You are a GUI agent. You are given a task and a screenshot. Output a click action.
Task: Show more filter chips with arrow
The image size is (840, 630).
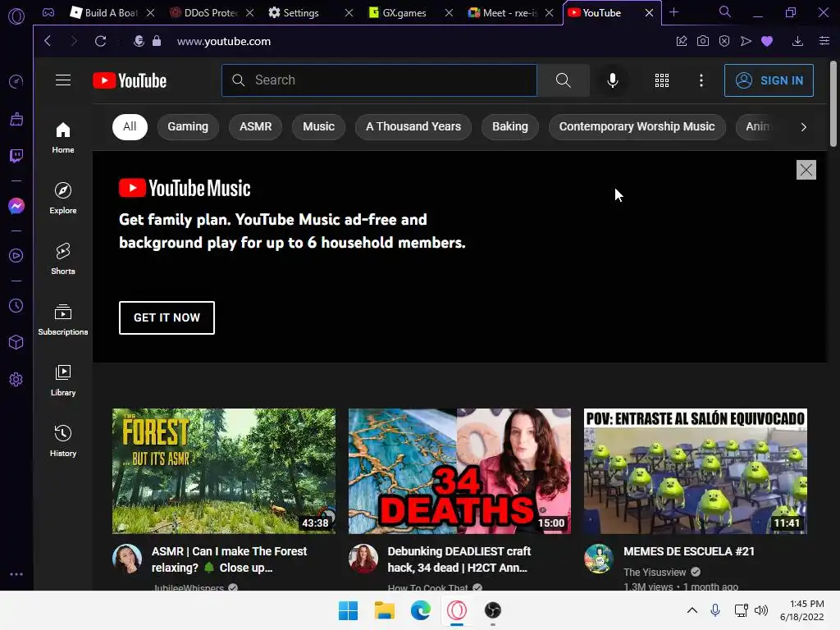coord(804,127)
